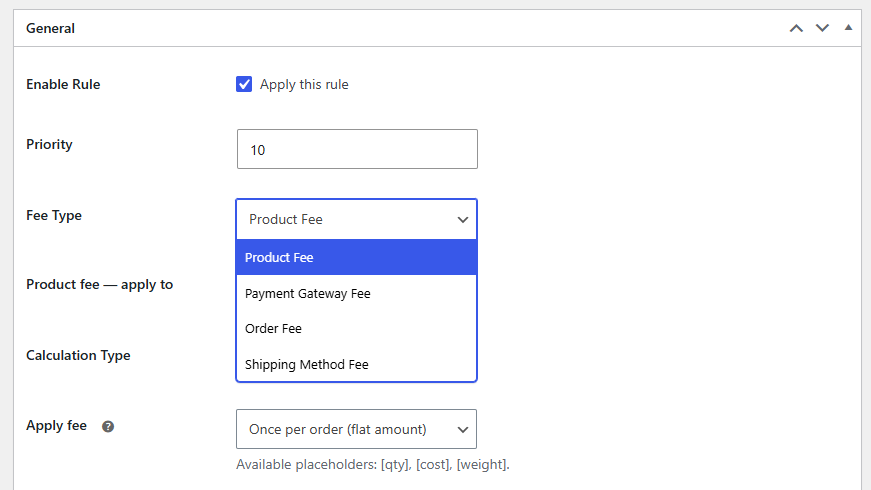
Task: Move General panel down with arrow
Action: [x=822, y=28]
